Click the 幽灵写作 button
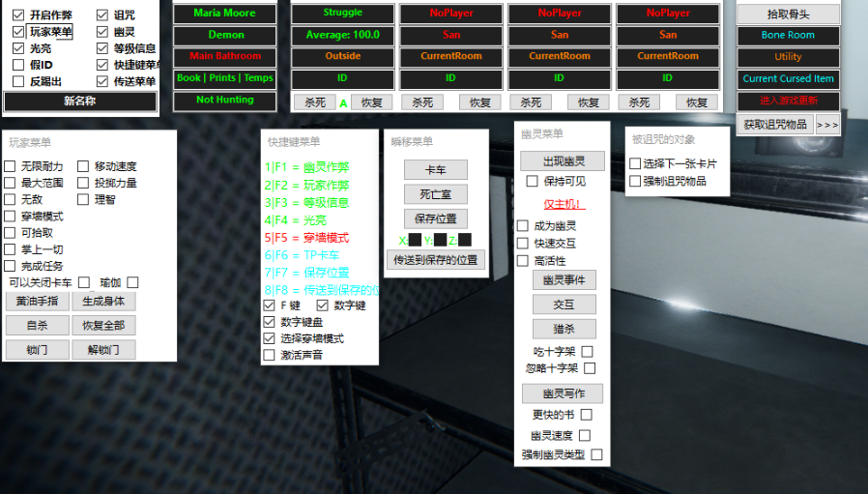868x494 pixels. point(563,393)
